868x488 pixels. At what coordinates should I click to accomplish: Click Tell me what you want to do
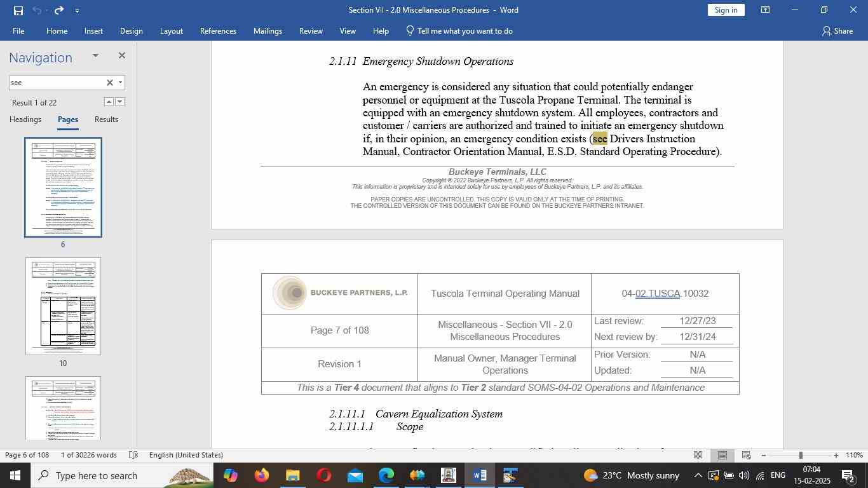[459, 30]
